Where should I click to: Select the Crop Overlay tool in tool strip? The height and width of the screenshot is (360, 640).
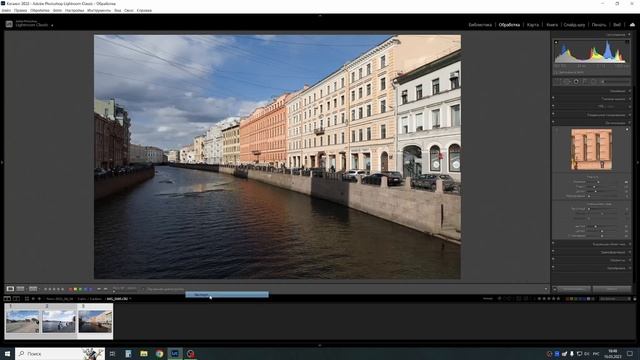(558, 82)
